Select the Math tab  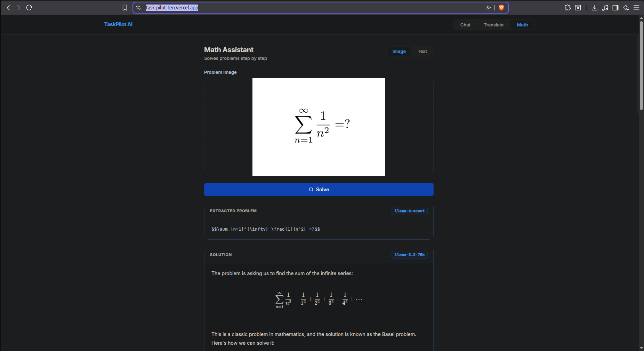(x=522, y=25)
